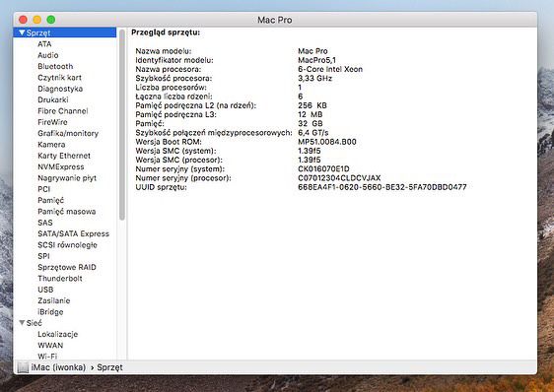Screen dimensions: 554x392
Task: Open the SAS section
Action: [45, 223]
